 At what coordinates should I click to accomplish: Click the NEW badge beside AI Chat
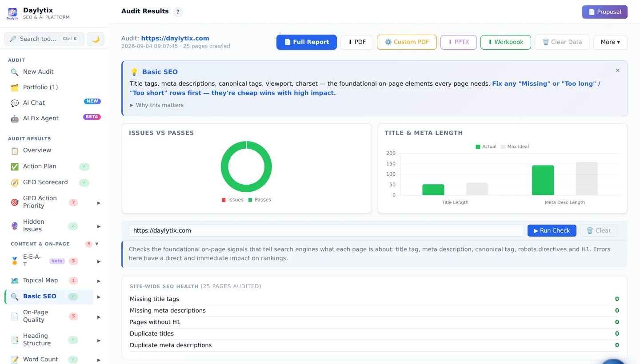click(x=92, y=101)
